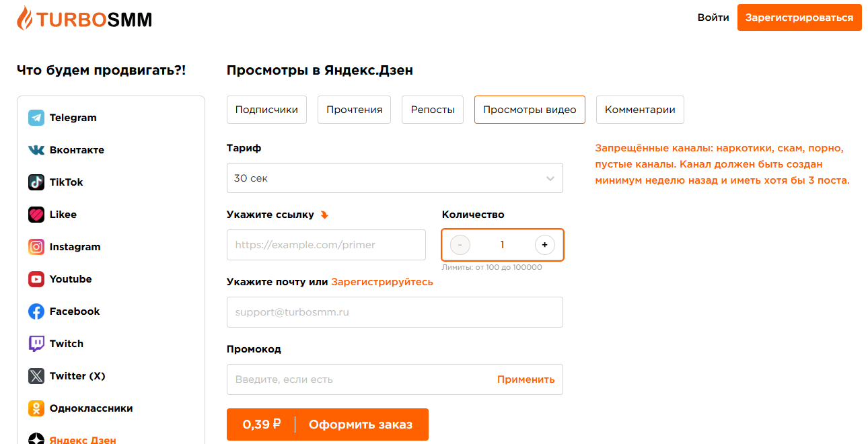Switch to the Комментарии tab
The image size is (868, 444).
[x=640, y=110]
